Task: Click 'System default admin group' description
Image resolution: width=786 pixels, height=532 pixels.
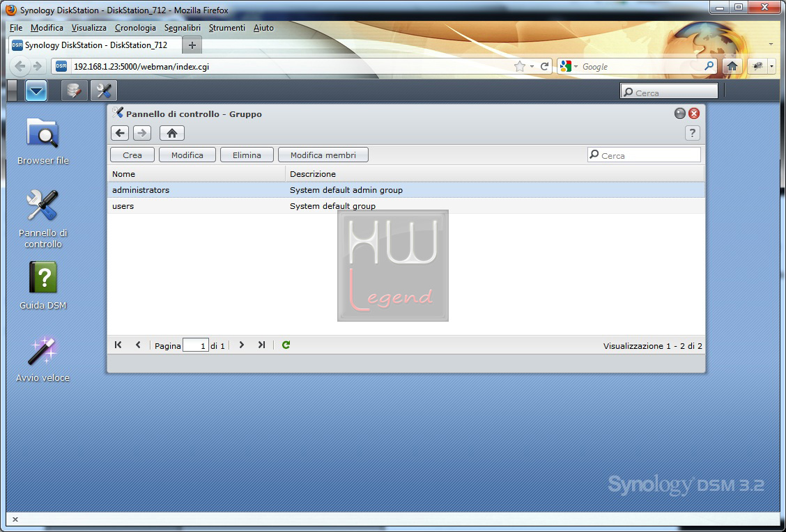Action: coord(346,190)
